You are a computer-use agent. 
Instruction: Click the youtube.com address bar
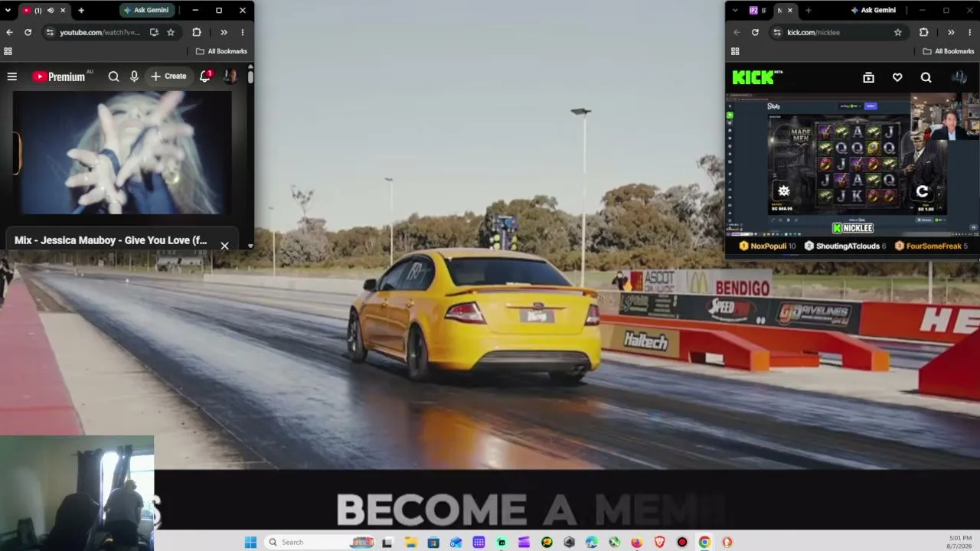(x=100, y=32)
